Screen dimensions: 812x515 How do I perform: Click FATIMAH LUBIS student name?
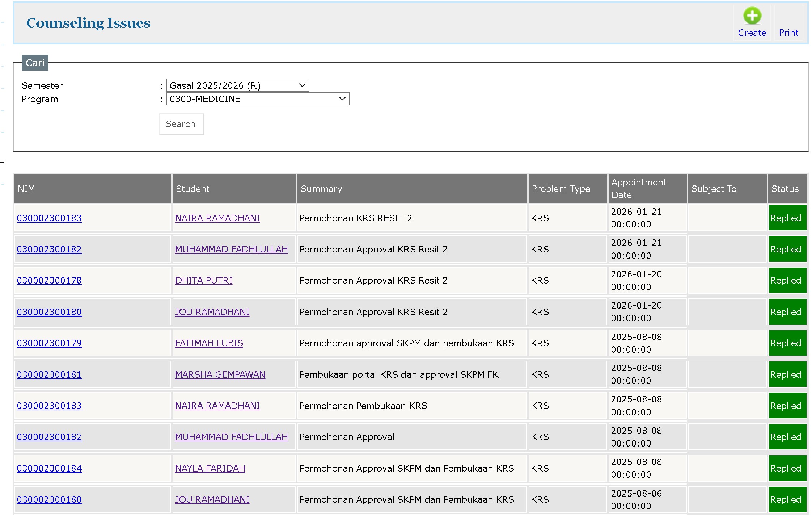pyautogui.click(x=209, y=343)
